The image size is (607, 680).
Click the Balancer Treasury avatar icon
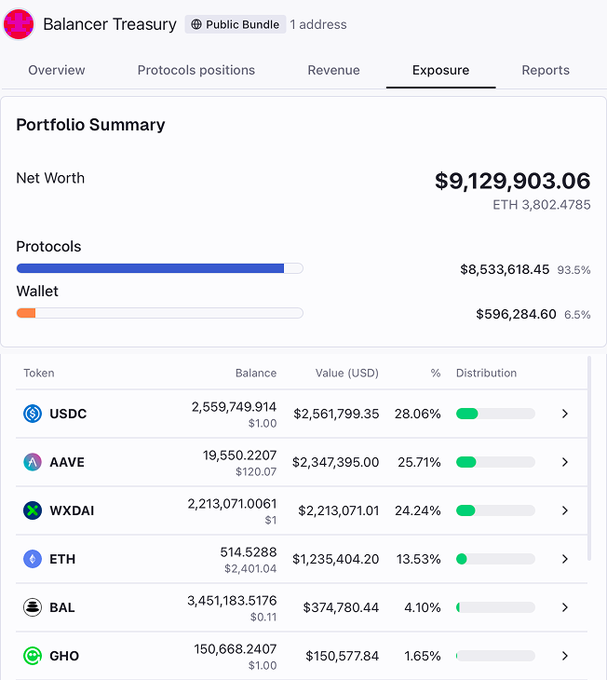point(19,24)
